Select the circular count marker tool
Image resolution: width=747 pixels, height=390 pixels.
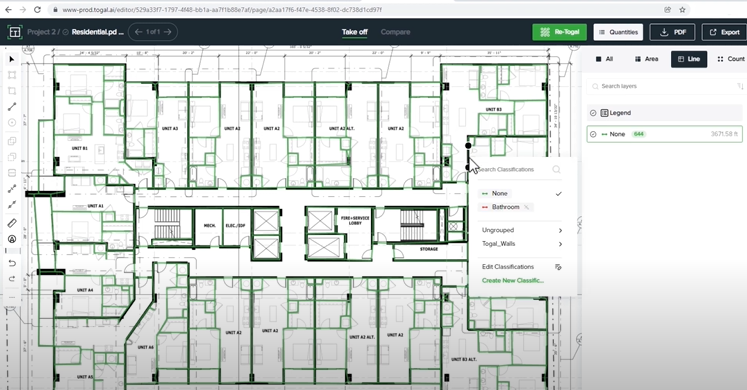point(12,122)
